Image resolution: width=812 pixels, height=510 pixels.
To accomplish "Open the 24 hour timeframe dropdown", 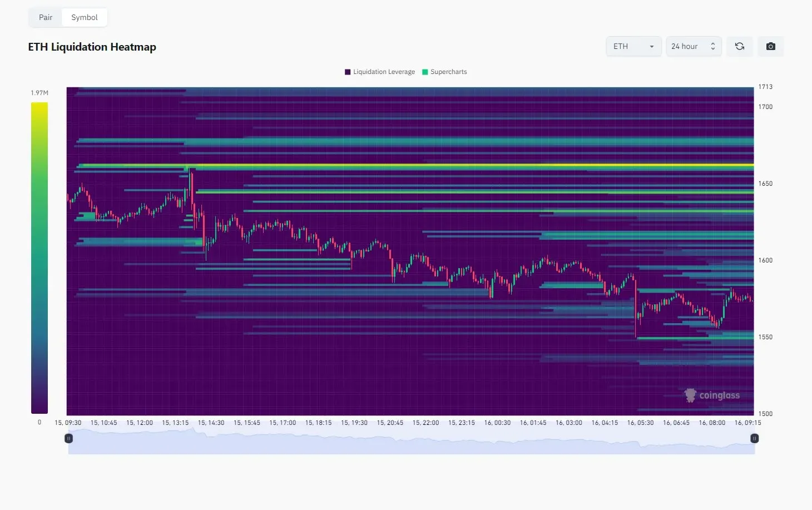I will pyautogui.click(x=687, y=47).
